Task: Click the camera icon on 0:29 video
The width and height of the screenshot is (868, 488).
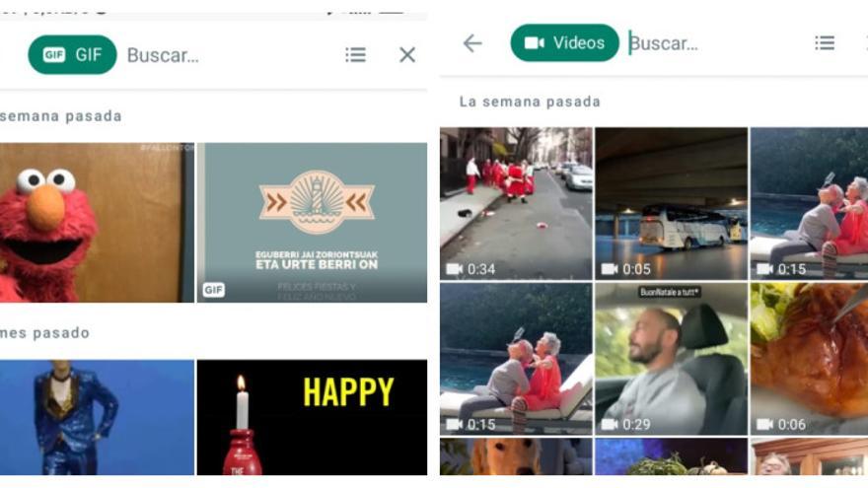Action: point(610,424)
